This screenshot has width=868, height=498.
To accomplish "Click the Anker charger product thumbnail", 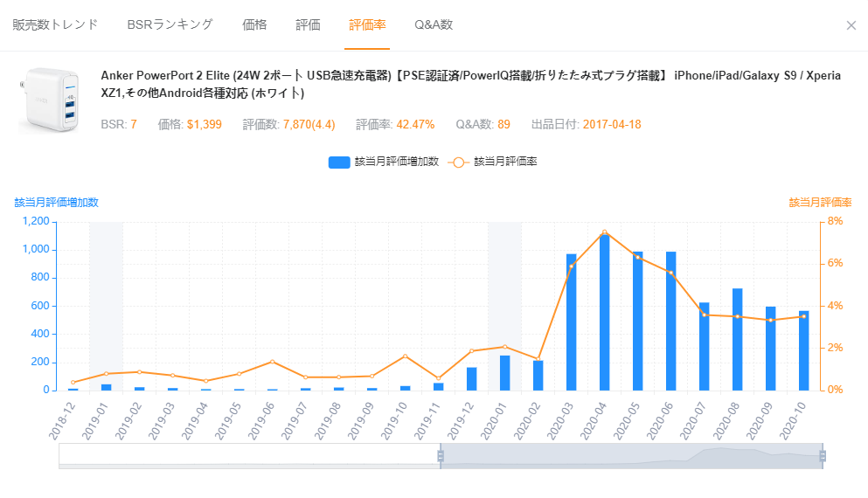I will pos(50,100).
